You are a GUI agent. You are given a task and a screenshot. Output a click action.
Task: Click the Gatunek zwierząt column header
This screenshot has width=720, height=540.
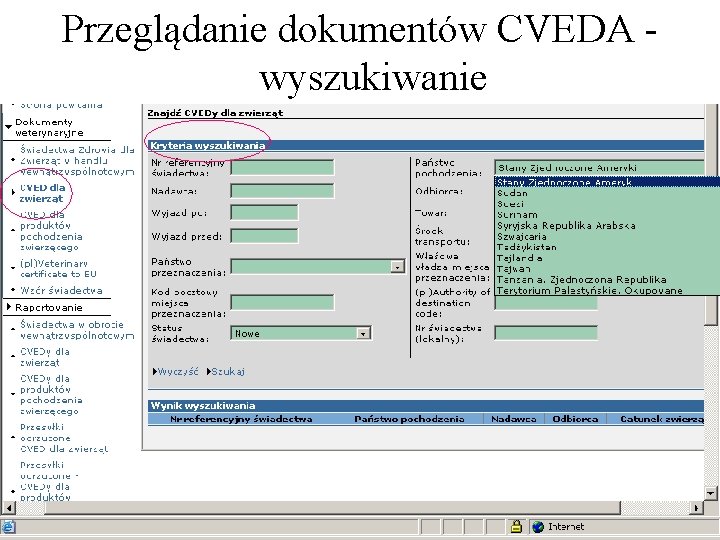pos(661,419)
